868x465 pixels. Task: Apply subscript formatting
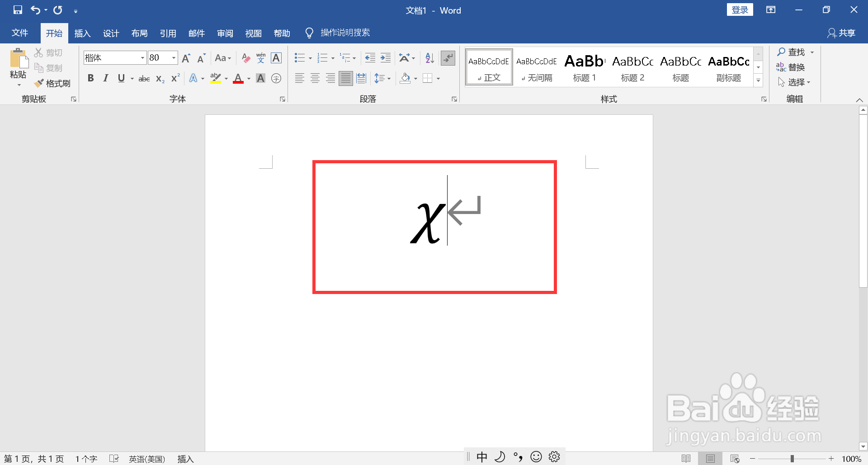[x=160, y=79]
